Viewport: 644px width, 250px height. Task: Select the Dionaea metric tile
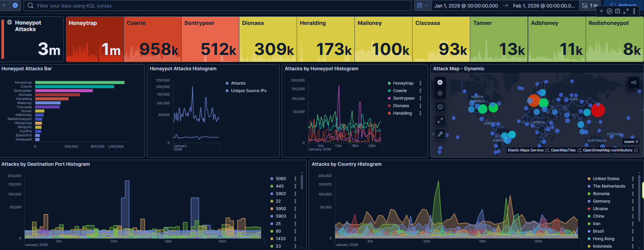pyautogui.click(x=268, y=39)
